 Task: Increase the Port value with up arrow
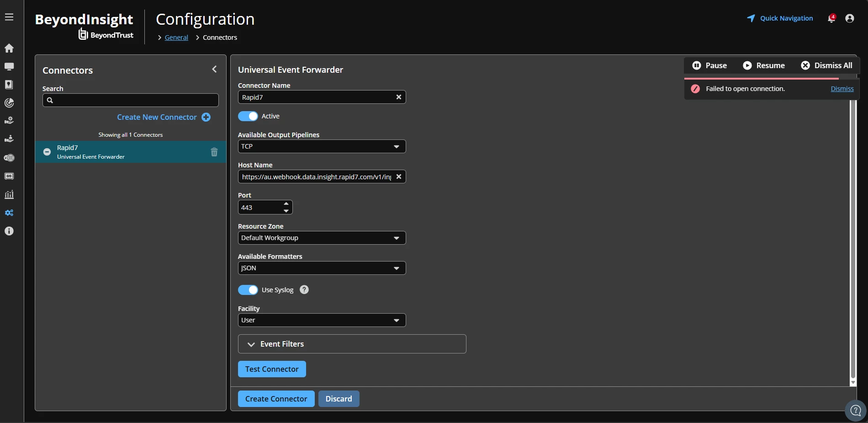pos(286,204)
